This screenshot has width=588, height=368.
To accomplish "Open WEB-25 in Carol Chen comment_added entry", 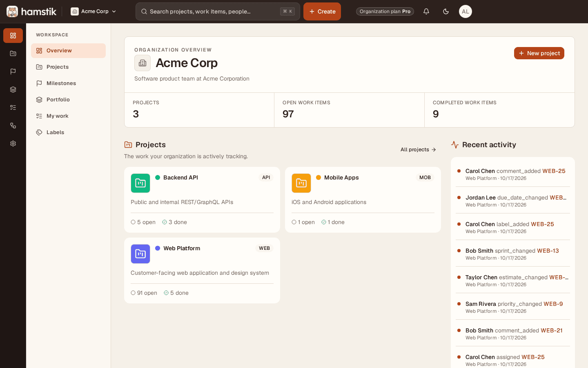I will 554,171.
